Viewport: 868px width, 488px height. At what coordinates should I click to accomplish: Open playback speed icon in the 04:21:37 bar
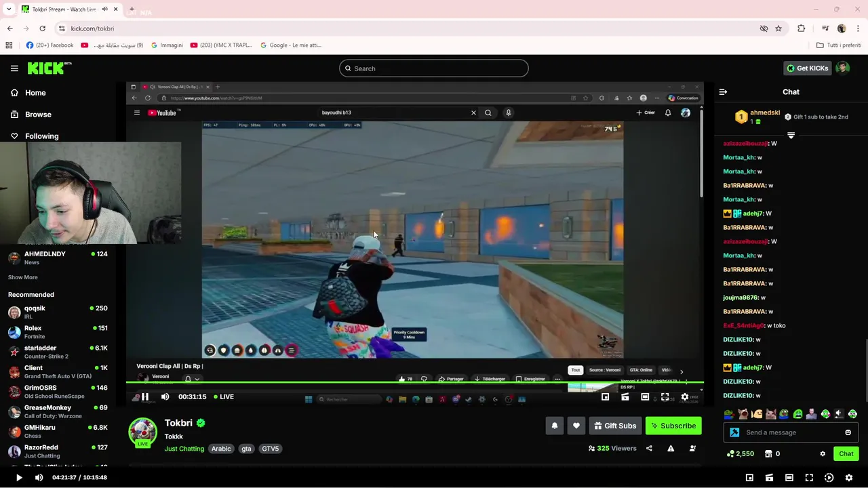(x=829, y=477)
